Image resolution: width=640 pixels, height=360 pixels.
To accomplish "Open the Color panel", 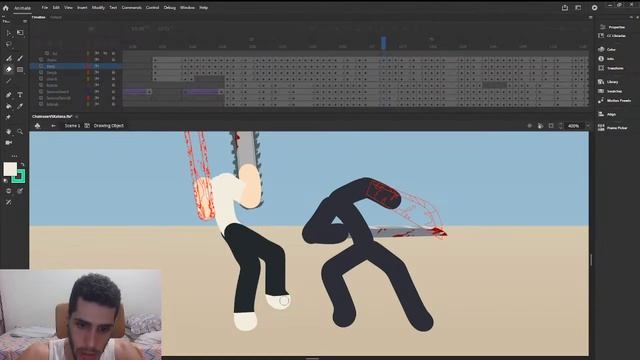I will (607, 49).
